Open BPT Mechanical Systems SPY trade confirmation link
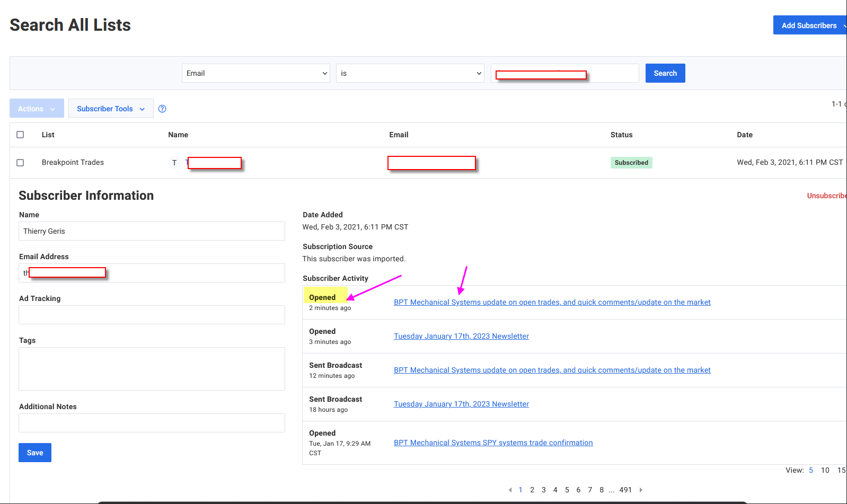The image size is (847, 504). click(493, 443)
